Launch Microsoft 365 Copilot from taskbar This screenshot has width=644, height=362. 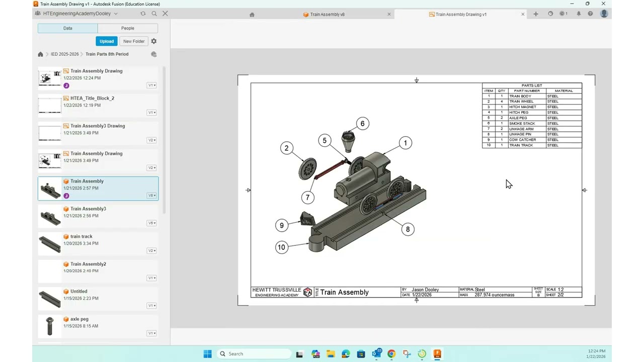[315, 354]
